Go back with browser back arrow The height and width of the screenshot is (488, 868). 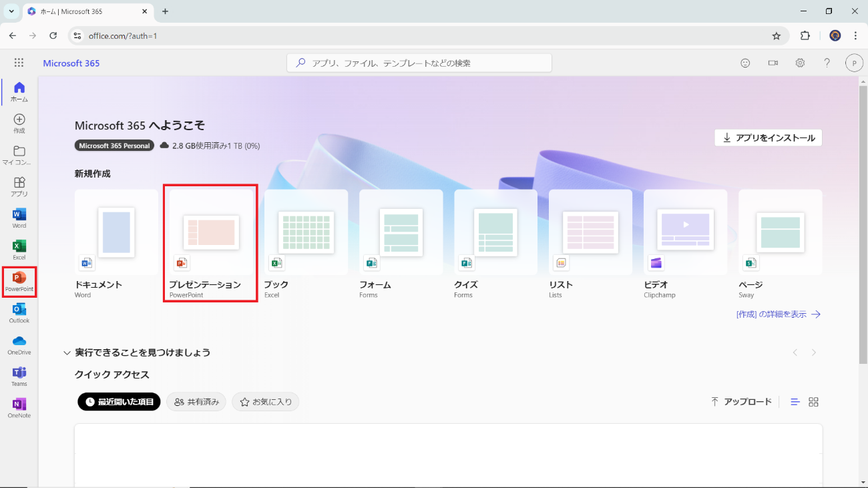pos(13,35)
